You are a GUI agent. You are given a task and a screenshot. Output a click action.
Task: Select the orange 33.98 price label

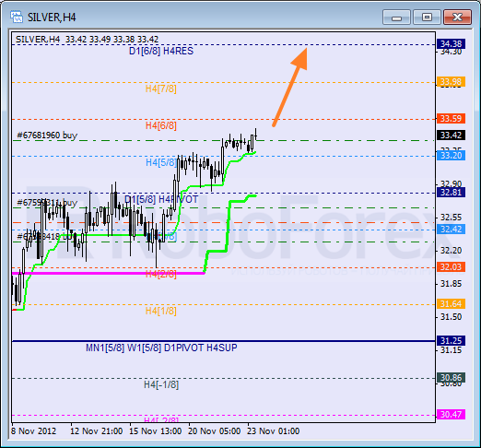(x=451, y=82)
